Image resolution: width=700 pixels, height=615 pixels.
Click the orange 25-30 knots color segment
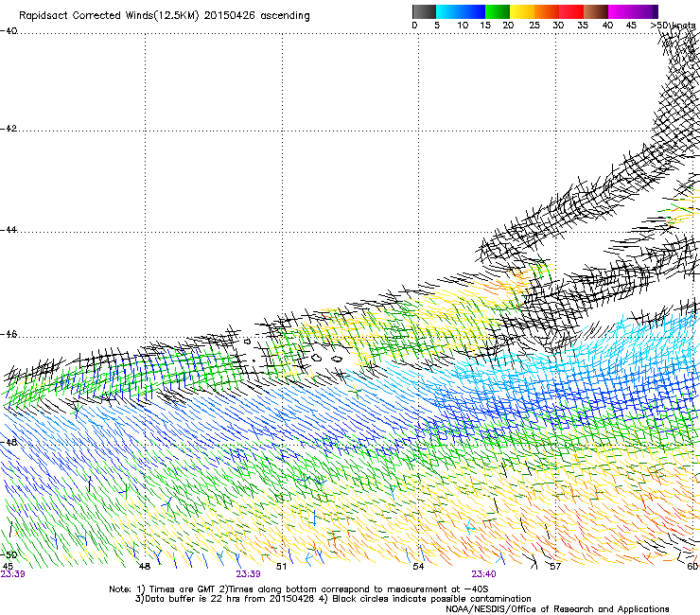click(547, 11)
